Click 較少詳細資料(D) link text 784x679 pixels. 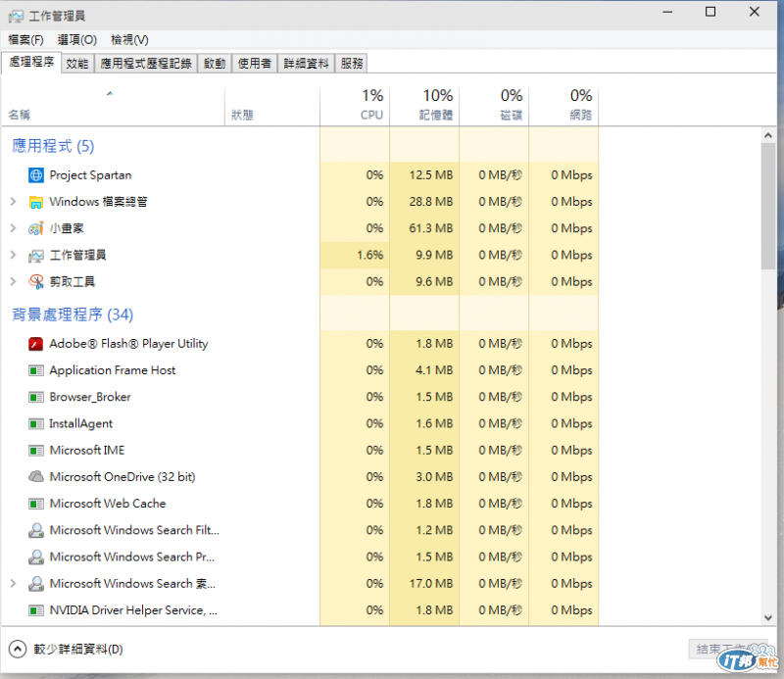78,650
